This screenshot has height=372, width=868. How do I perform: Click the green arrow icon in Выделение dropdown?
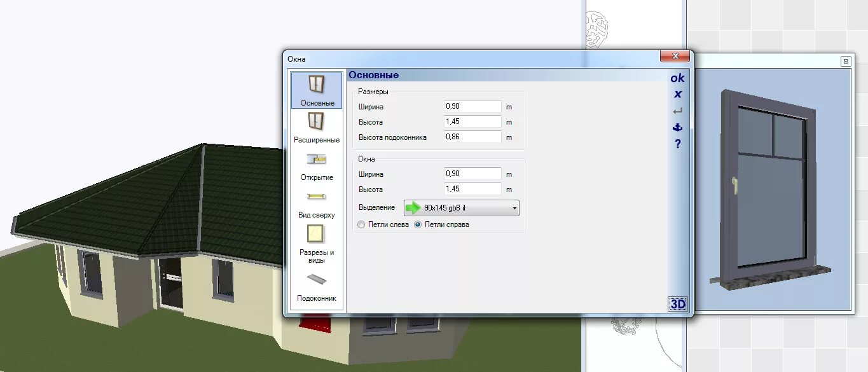point(414,208)
